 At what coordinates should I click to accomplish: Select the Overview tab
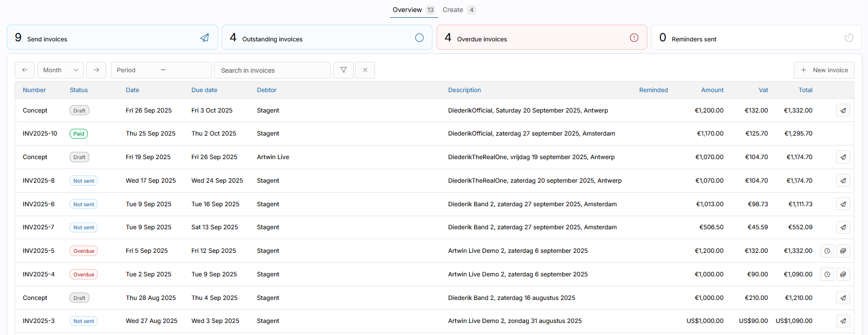[x=407, y=10]
